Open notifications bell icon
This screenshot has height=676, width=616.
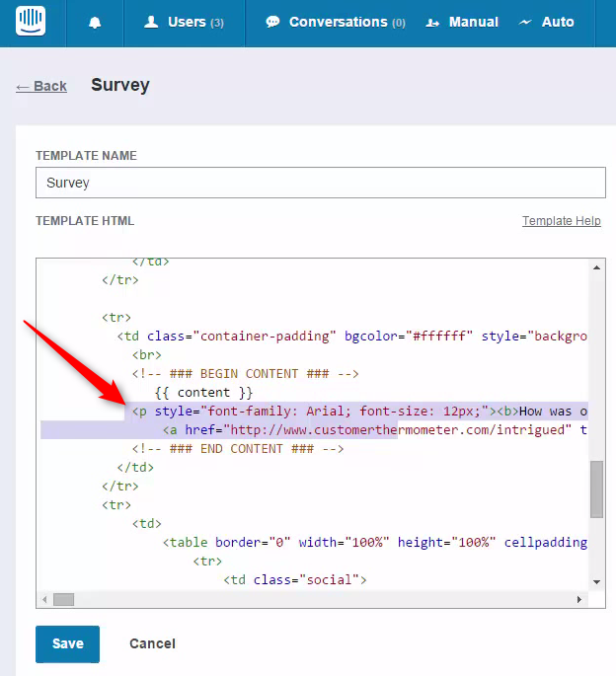95,23
